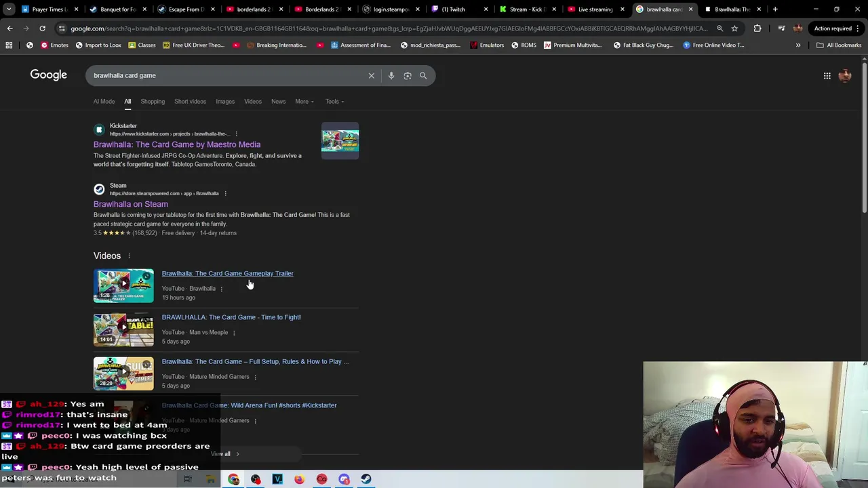Go back with browser back arrow

click(x=9, y=28)
